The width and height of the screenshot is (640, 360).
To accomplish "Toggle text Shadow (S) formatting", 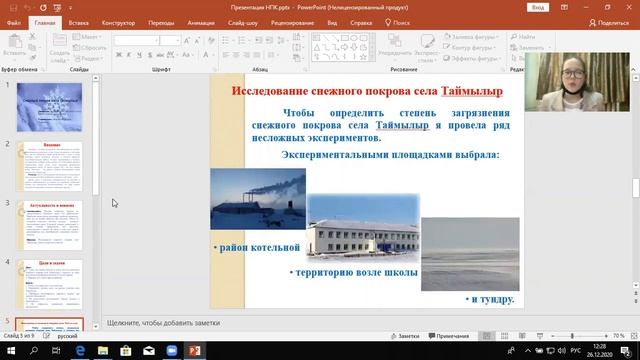I will click(x=150, y=55).
